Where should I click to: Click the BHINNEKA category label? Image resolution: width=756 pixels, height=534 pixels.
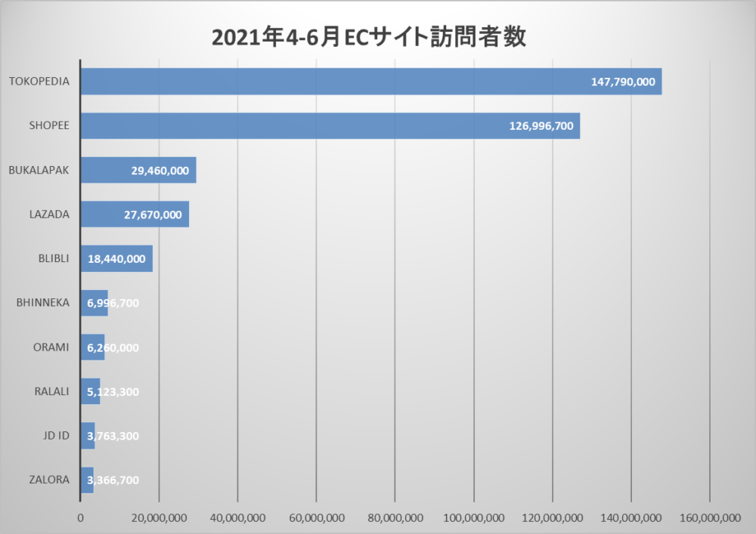pos(43,303)
